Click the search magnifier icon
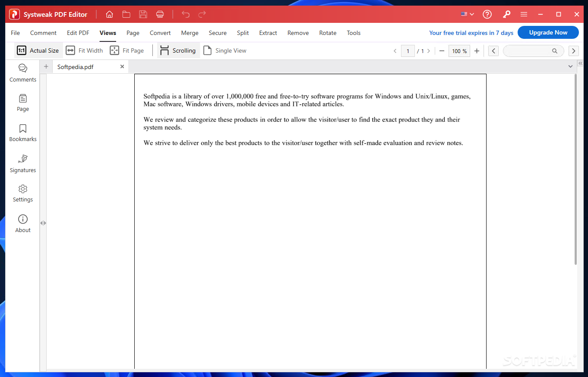588x377 pixels. [x=555, y=51]
